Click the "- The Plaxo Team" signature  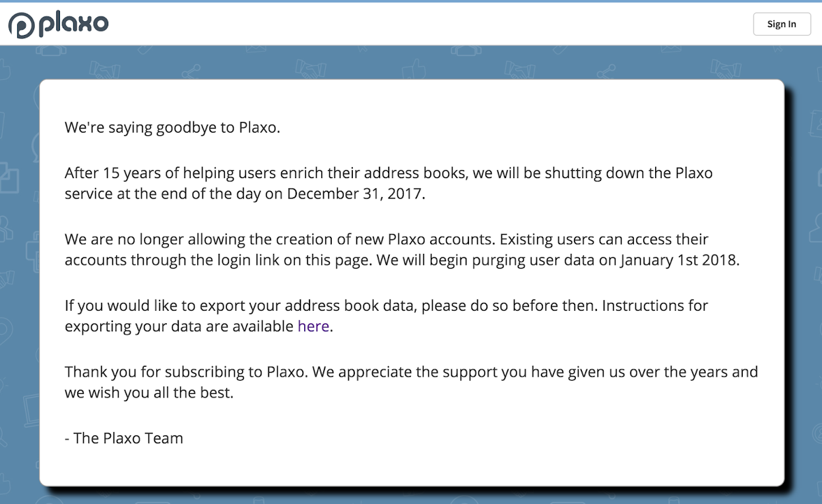tap(124, 438)
